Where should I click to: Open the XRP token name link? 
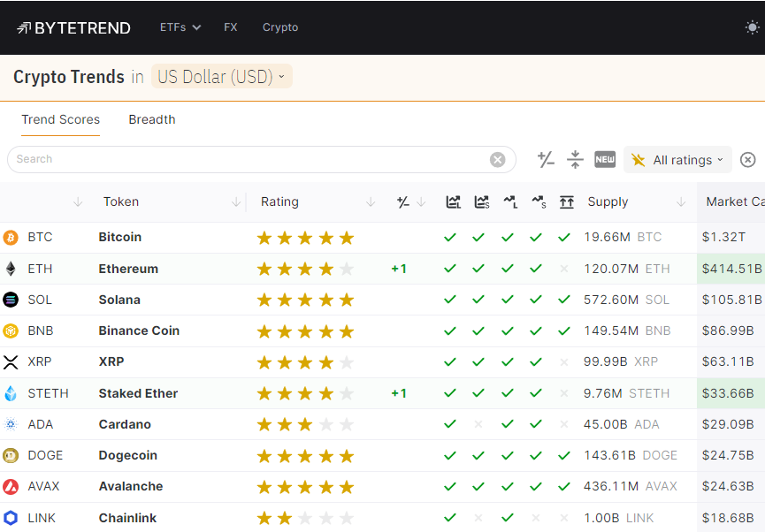pyautogui.click(x=111, y=361)
